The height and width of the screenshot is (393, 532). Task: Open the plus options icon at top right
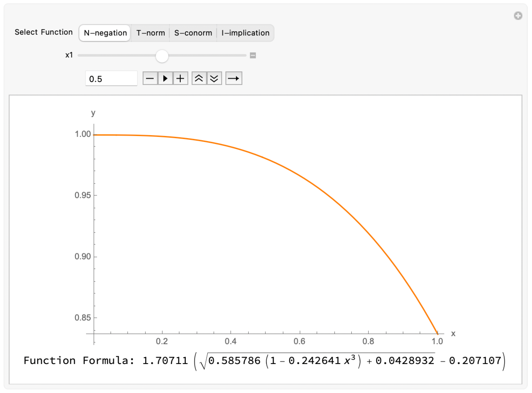(518, 16)
